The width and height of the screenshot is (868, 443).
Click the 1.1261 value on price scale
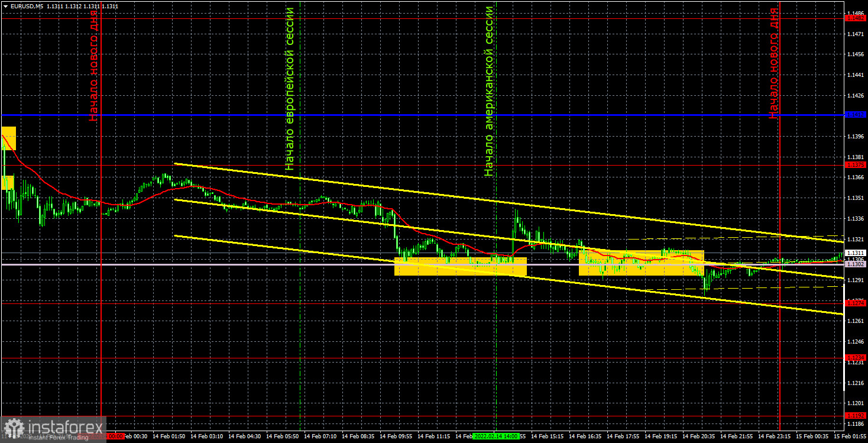pos(856,321)
